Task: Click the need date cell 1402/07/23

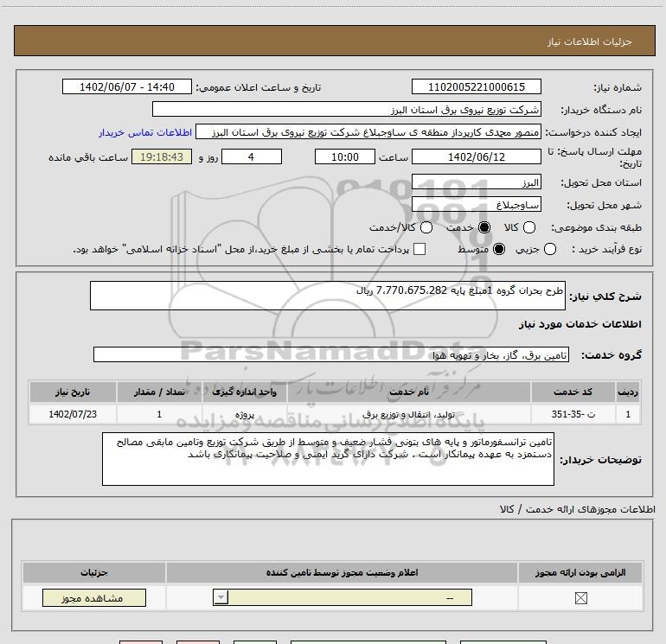Action: [73, 414]
